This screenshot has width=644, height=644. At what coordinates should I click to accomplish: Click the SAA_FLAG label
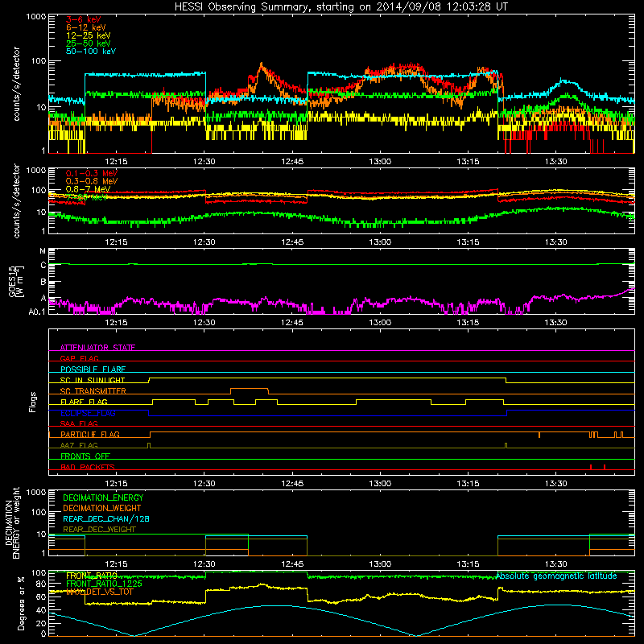[79, 423]
